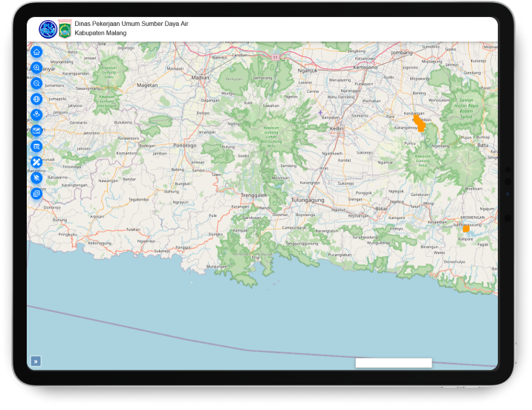Click the globe full extent icon
This screenshot has width=532, height=410.
36,99
